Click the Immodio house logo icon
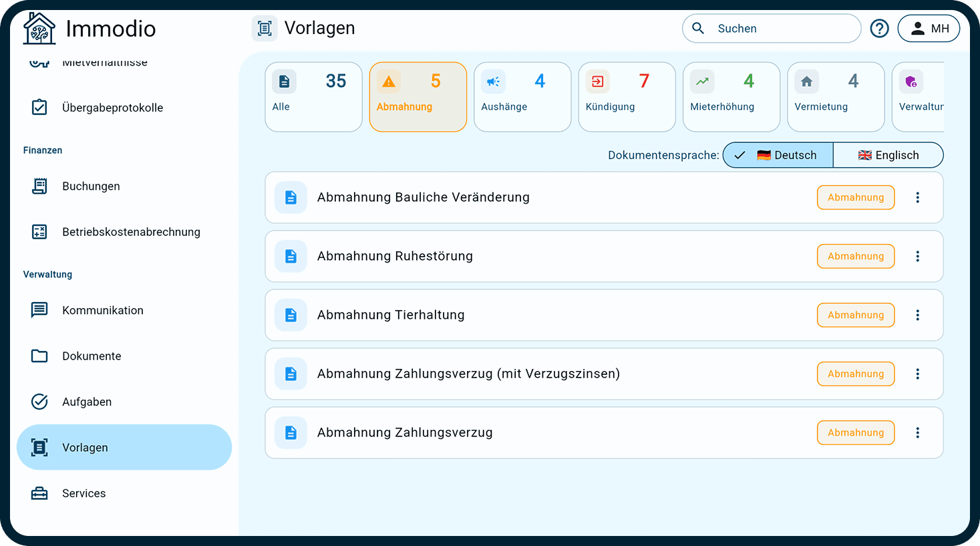This screenshot has height=546, width=980. coord(39,29)
